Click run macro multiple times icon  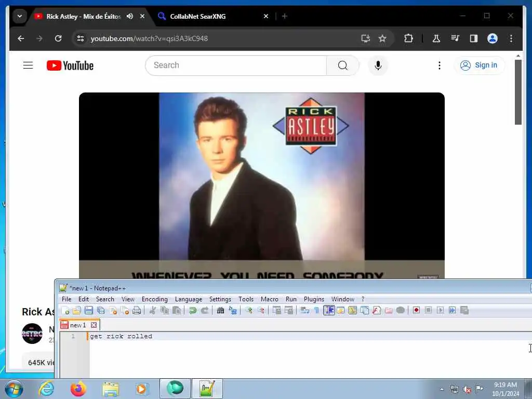(x=453, y=310)
